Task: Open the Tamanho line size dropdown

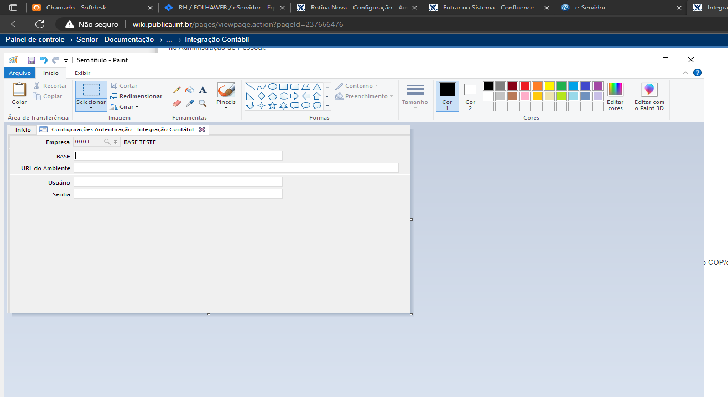Action: click(415, 96)
